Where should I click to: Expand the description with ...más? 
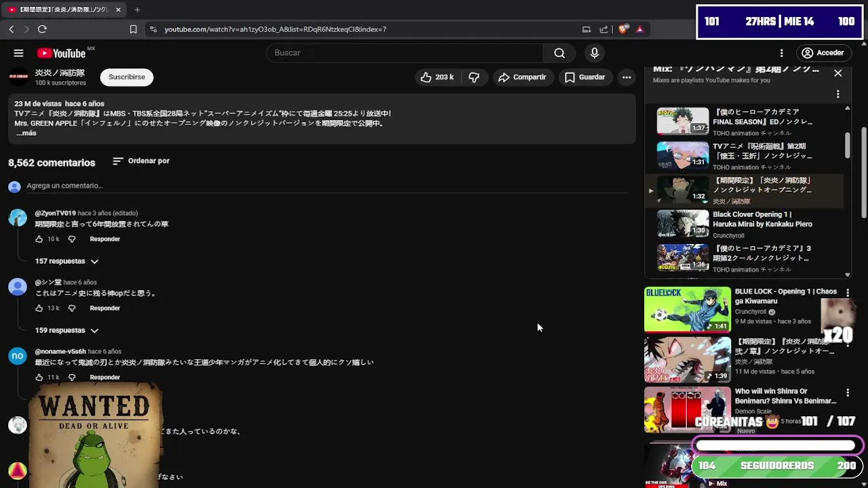pyautogui.click(x=26, y=134)
